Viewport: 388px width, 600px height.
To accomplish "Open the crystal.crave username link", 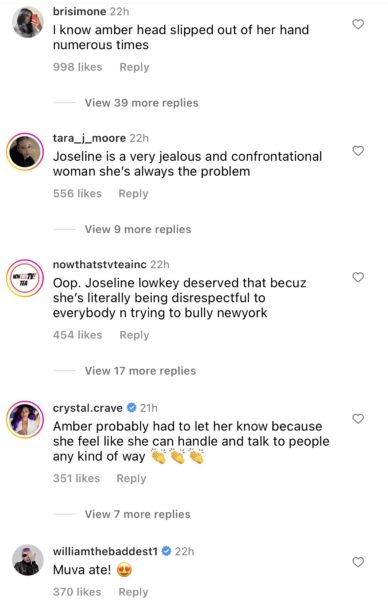I will [x=88, y=408].
